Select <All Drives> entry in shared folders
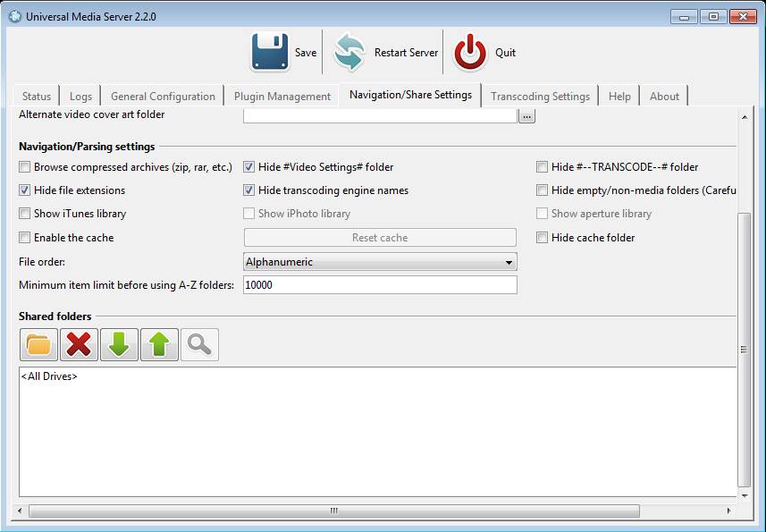766x532 pixels. point(49,376)
